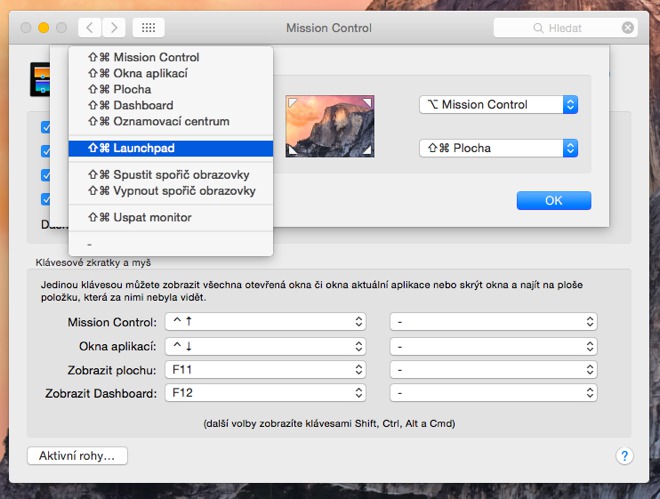660x499 pixels.
Task: Toggle the first checkbox in the options group
Action: pyautogui.click(x=45, y=127)
